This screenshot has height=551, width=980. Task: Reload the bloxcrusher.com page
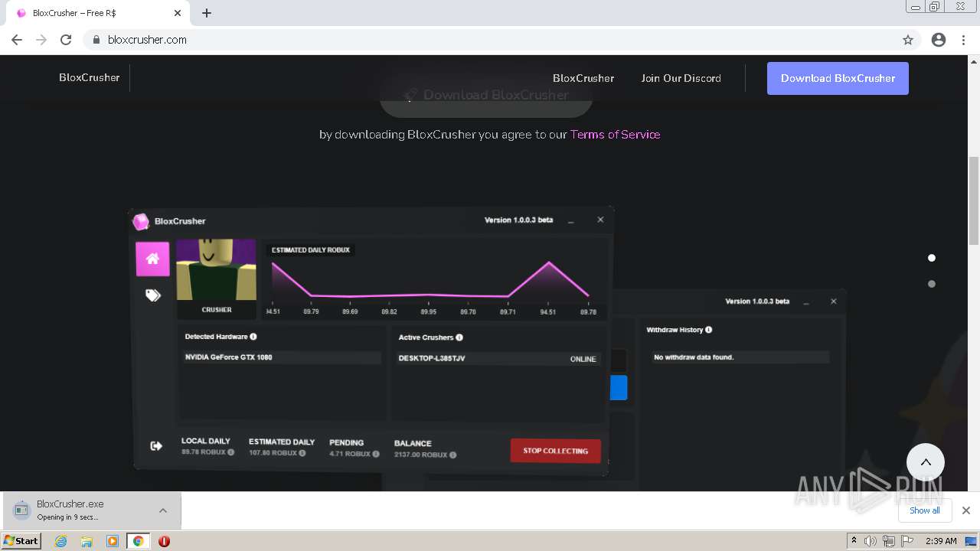[66, 40]
